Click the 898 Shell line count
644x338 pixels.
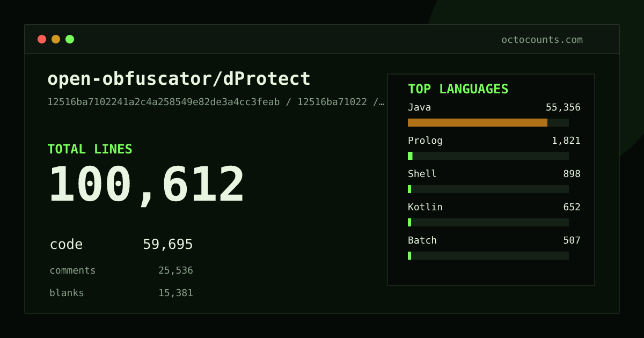point(572,174)
